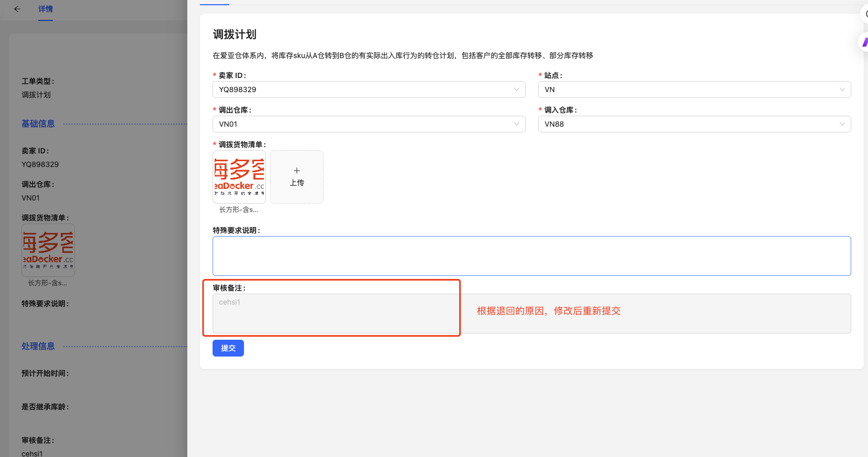Click the image thumbnail in the left detail panel

coord(48,250)
